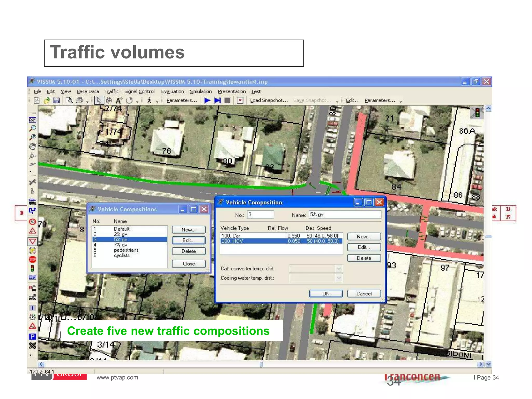The width and height of the screenshot is (532, 399).
Task: Choose the Parking Lots P icon
Action: 32,337
